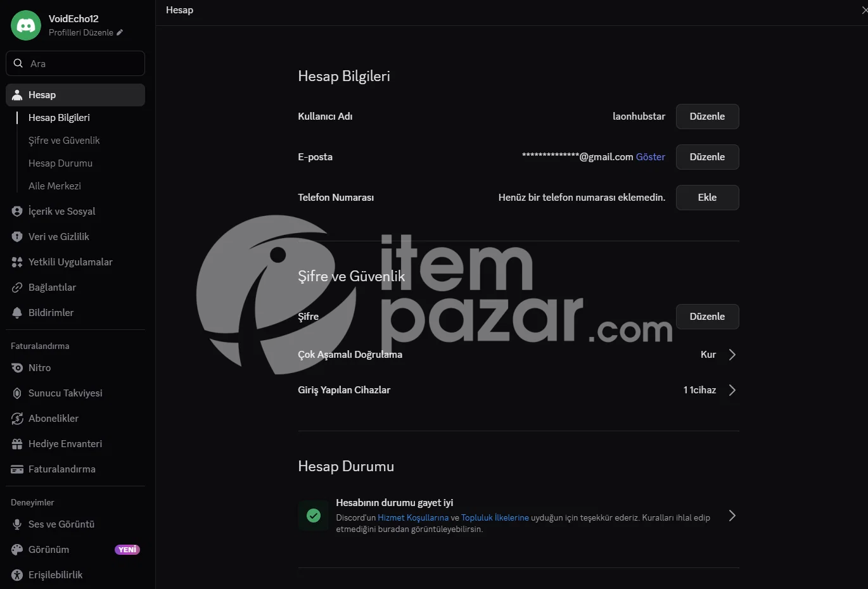Select the Hesap category in sidebar
This screenshot has height=589, width=868.
coord(75,95)
